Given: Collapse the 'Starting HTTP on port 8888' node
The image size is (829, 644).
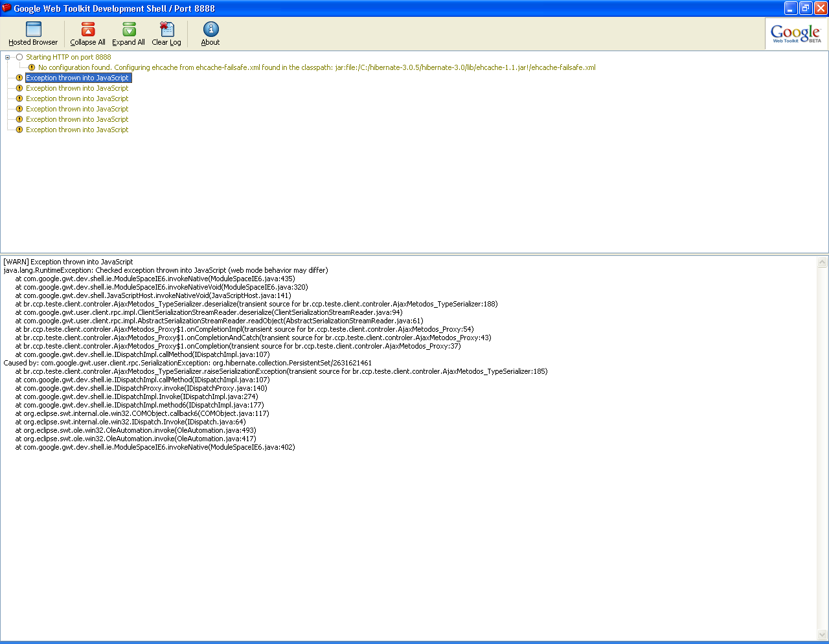Looking at the screenshot, I should tap(8, 57).
